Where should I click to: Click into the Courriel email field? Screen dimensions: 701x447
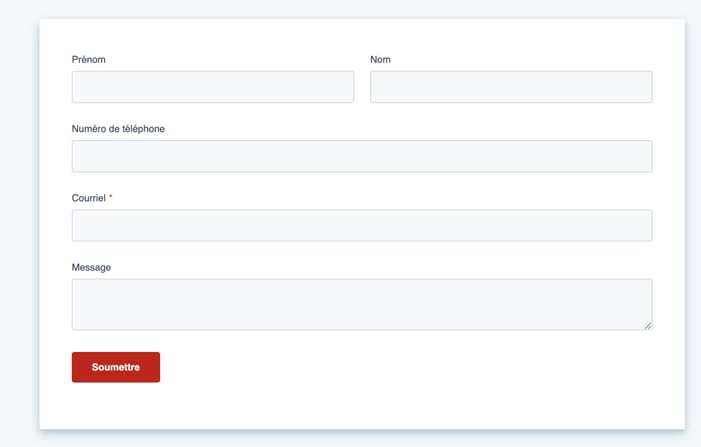362,225
